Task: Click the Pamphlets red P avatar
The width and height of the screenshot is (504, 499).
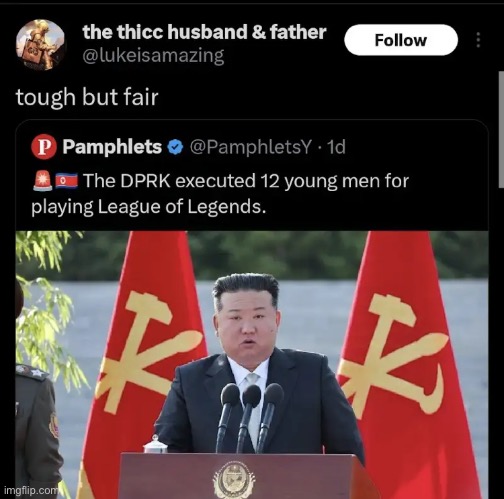Action: 44,147
